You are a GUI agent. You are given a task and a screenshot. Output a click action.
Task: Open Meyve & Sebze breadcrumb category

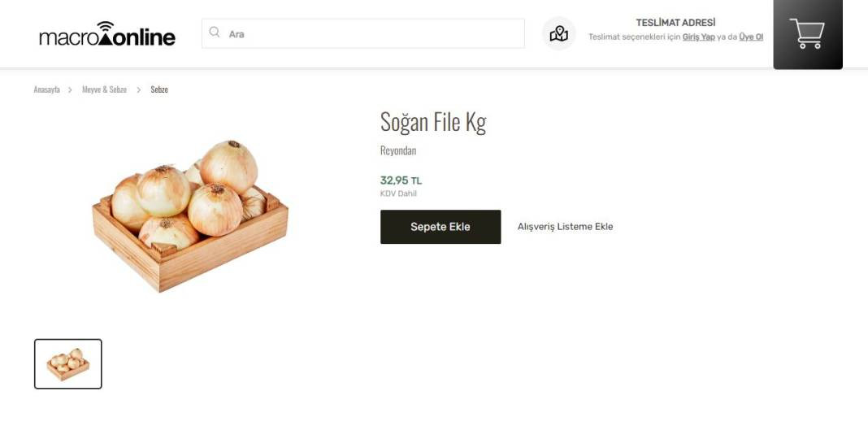click(x=105, y=89)
